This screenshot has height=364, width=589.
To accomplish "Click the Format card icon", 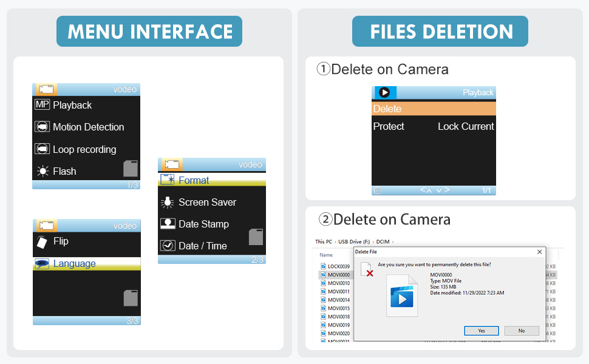I will coord(168,180).
